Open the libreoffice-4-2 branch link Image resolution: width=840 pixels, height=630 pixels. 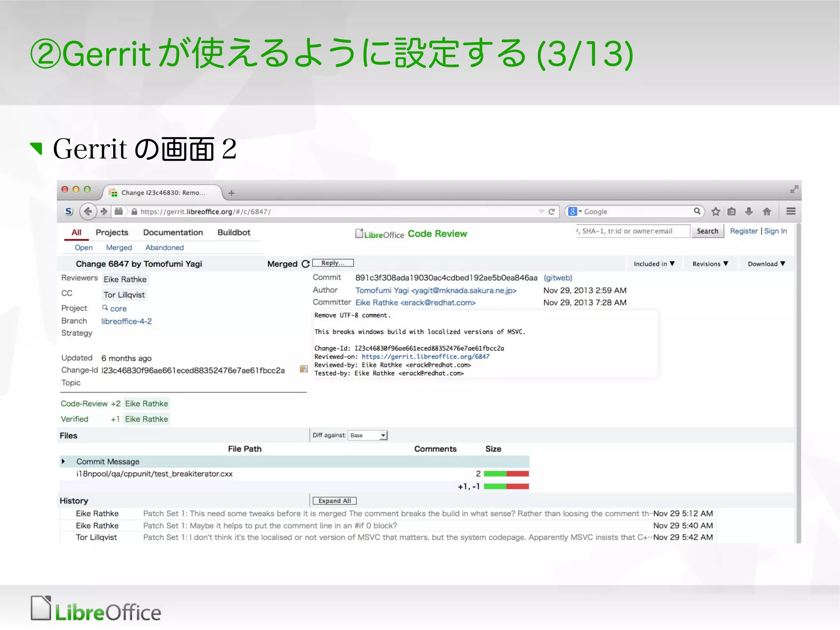click(x=126, y=321)
